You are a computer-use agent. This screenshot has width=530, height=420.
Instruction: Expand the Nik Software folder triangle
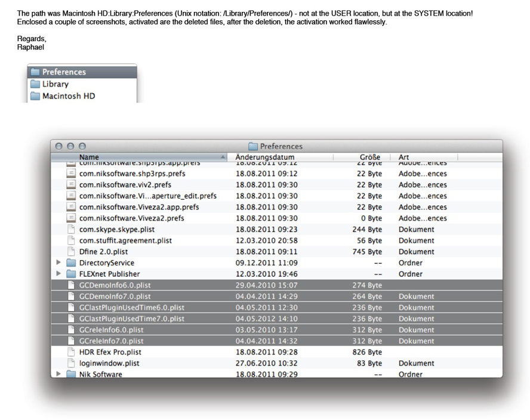coord(58,374)
